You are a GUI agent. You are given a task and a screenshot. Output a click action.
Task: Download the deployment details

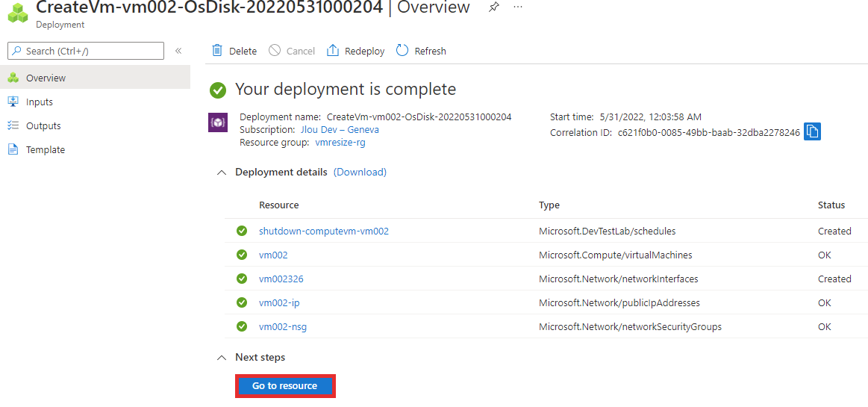(x=360, y=173)
